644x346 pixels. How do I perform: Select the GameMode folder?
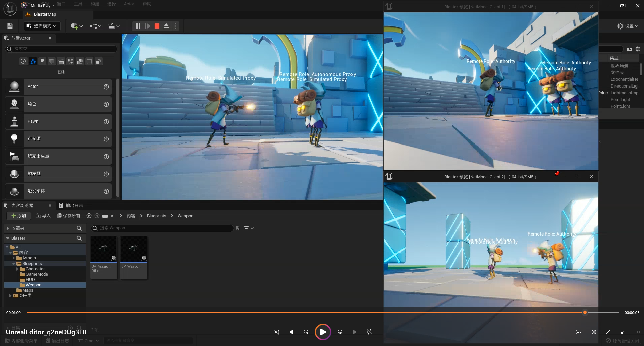coord(37,274)
